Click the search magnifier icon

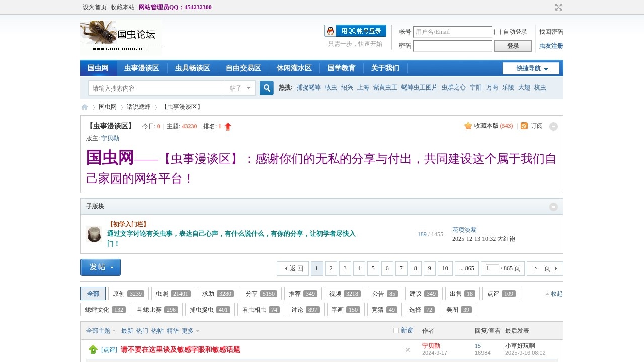266,87
